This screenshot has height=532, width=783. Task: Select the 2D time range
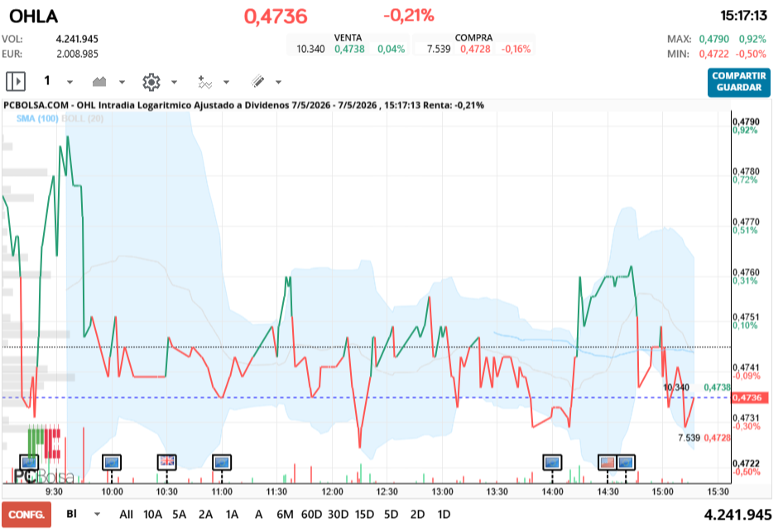[x=417, y=515]
